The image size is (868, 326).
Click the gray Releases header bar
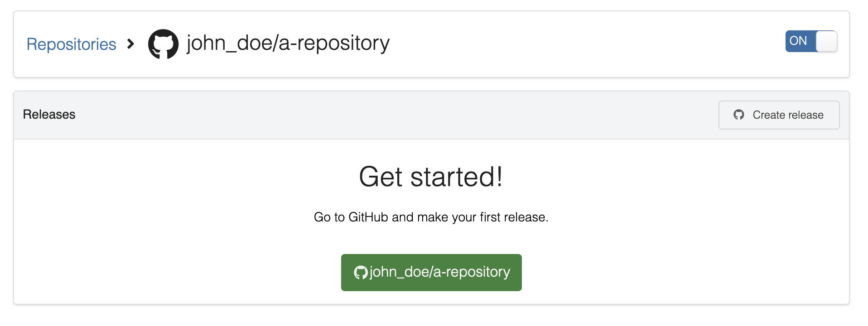431,115
